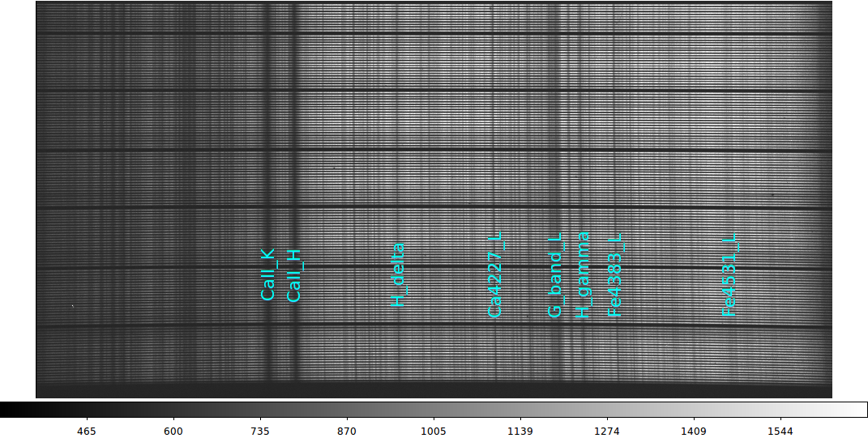
Task: Click the 1409 colorbar tick label
Action: 694,432
